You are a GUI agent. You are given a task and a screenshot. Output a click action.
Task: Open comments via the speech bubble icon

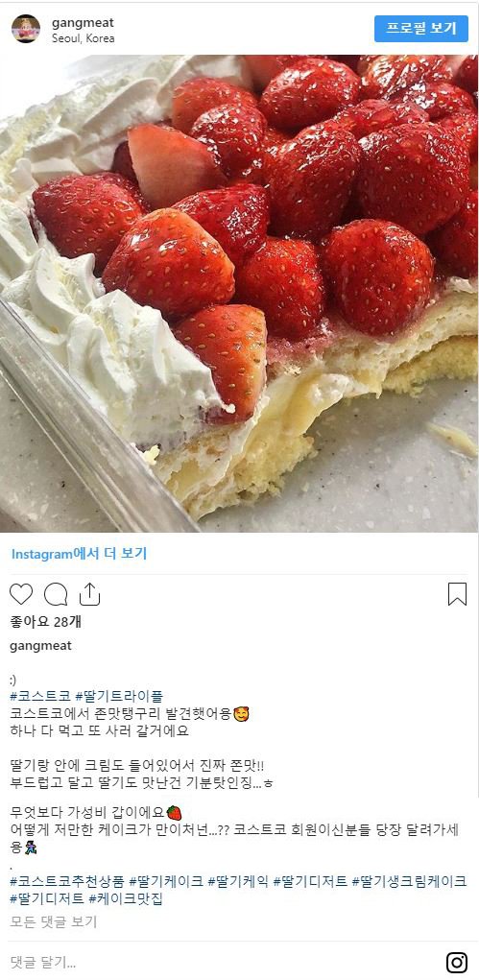[56, 594]
